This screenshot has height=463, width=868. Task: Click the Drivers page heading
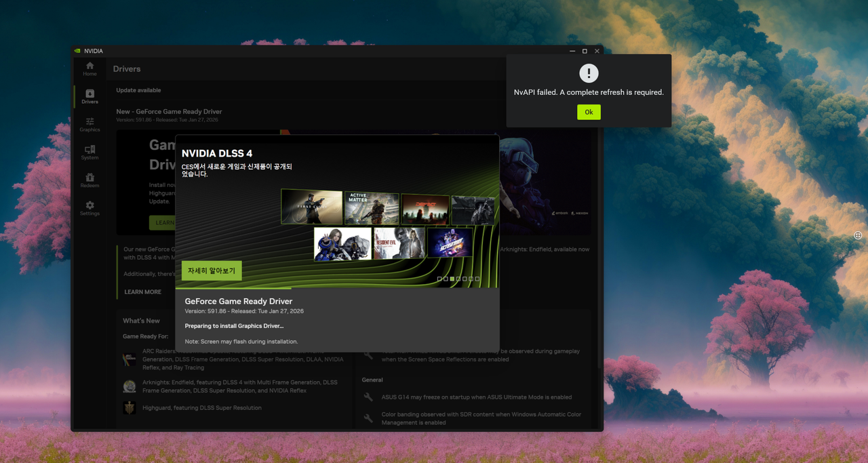tap(127, 69)
